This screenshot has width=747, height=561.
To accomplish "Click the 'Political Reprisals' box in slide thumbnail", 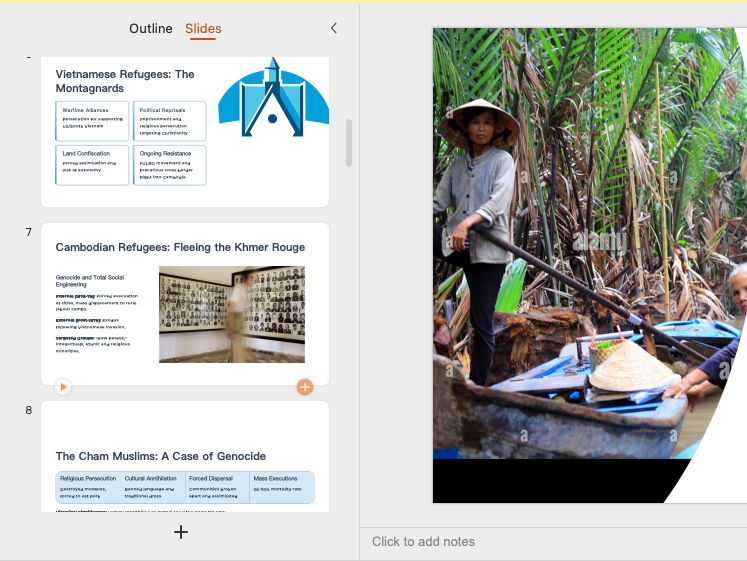I will coord(170,121).
